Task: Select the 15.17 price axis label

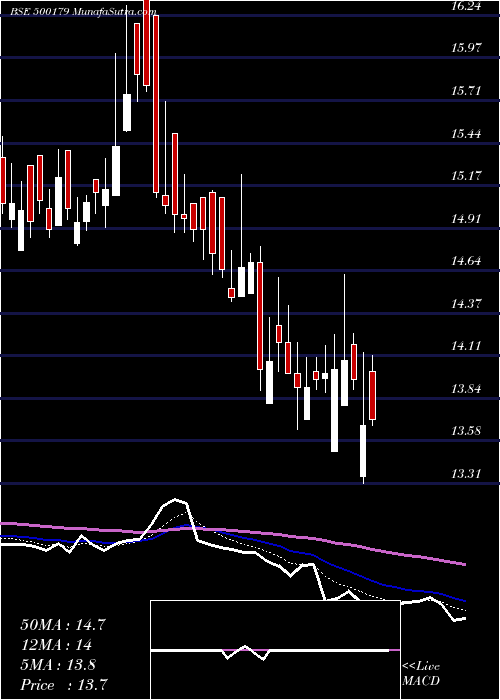Action: click(x=466, y=176)
